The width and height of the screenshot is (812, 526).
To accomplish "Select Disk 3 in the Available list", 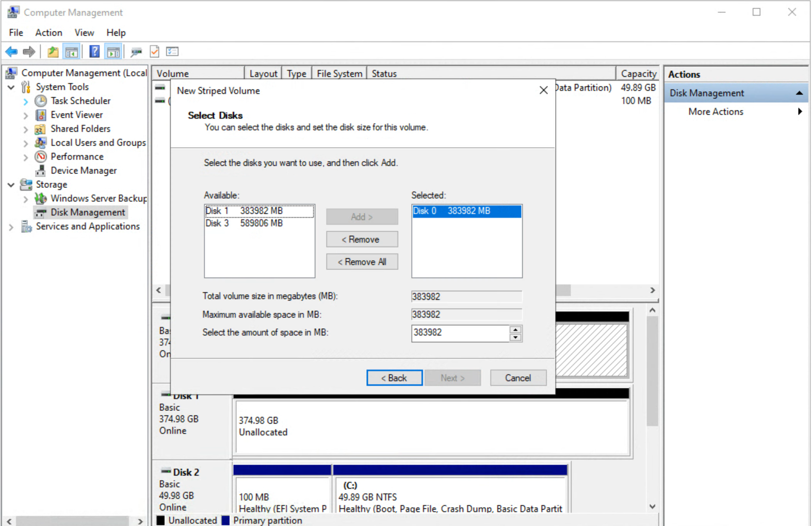I will pos(244,224).
